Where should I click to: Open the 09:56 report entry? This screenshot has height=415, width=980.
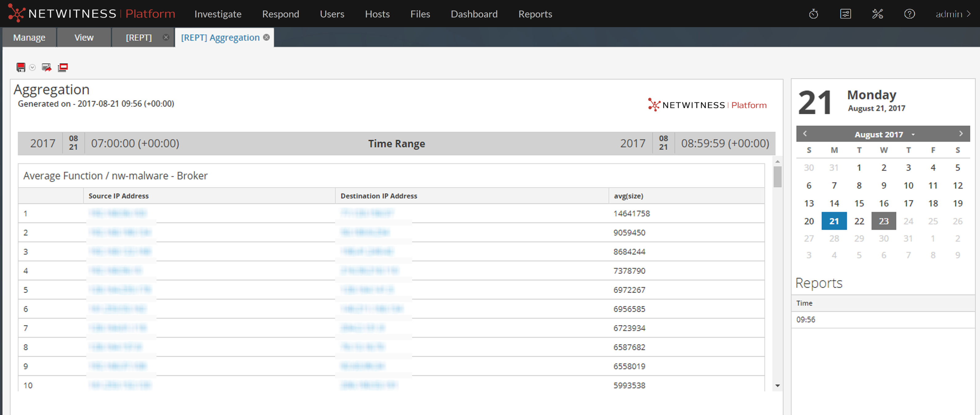pyautogui.click(x=806, y=319)
